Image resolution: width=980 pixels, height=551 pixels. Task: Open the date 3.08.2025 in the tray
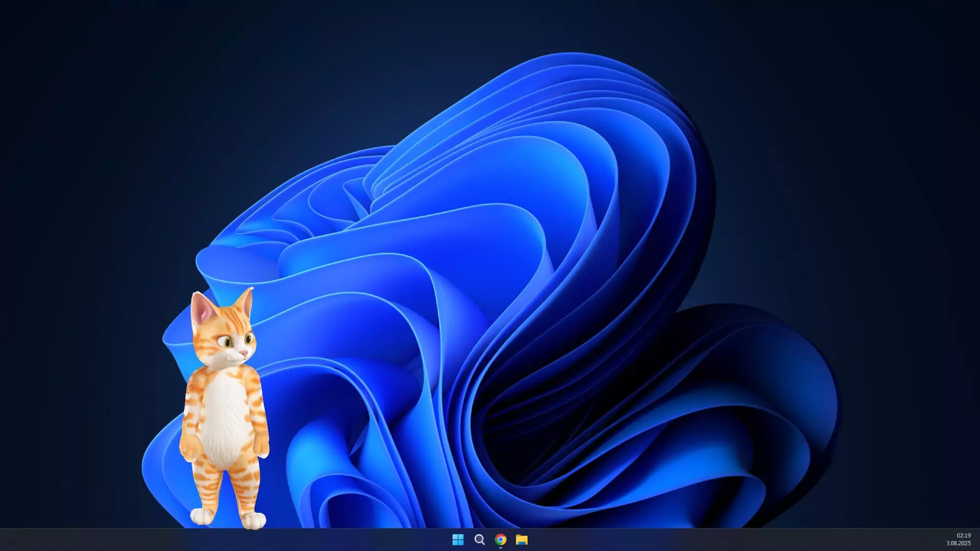click(960, 543)
